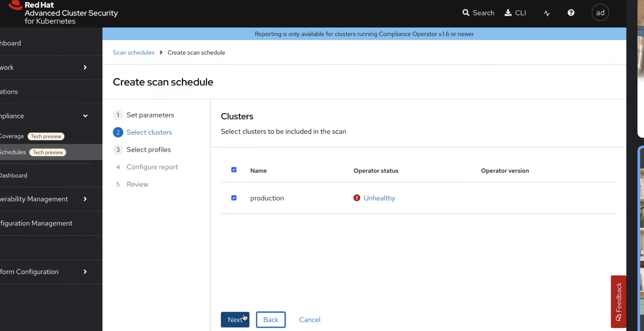Click the Next button
This screenshot has height=331, width=644.
(235, 320)
